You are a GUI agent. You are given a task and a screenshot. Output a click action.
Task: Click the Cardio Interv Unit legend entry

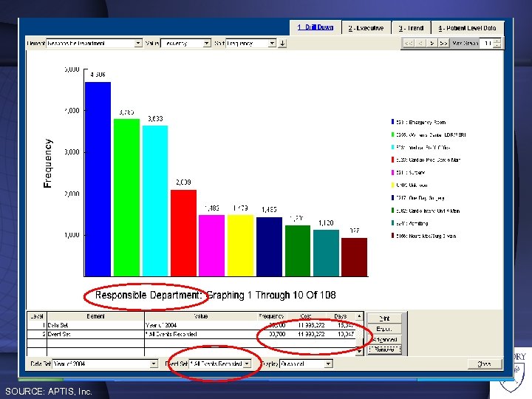426,211
